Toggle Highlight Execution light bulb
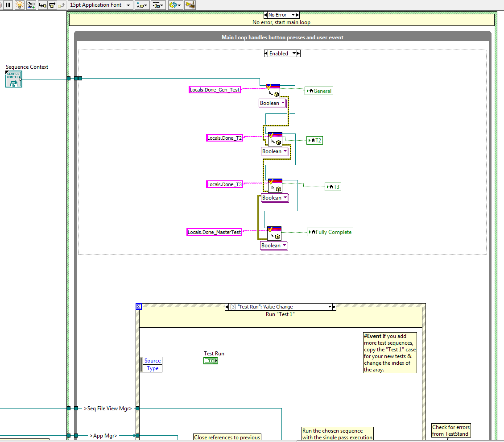504x442 pixels. click(x=20, y=5)
